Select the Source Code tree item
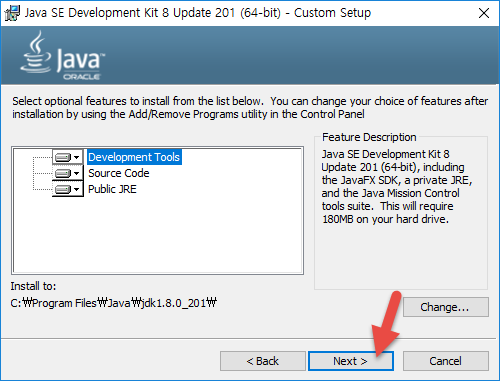The height and width of the screenshot is (381, 500). [x=119, y=173]
